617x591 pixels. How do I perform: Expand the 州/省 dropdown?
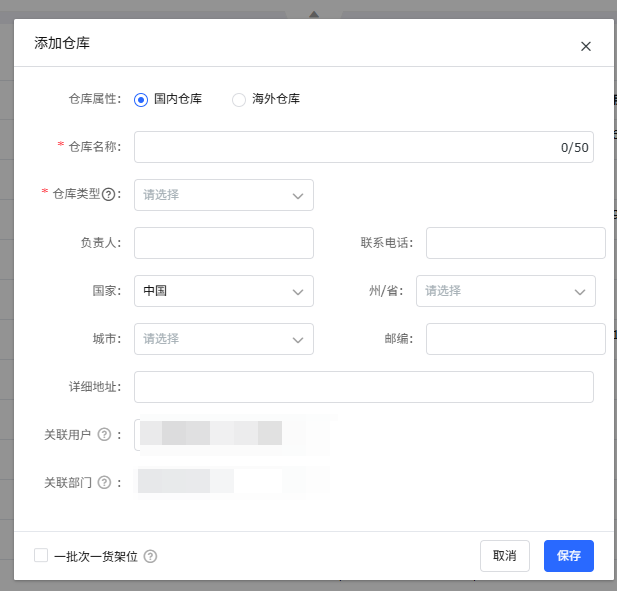pyautogui.click(x=506, y=291)
